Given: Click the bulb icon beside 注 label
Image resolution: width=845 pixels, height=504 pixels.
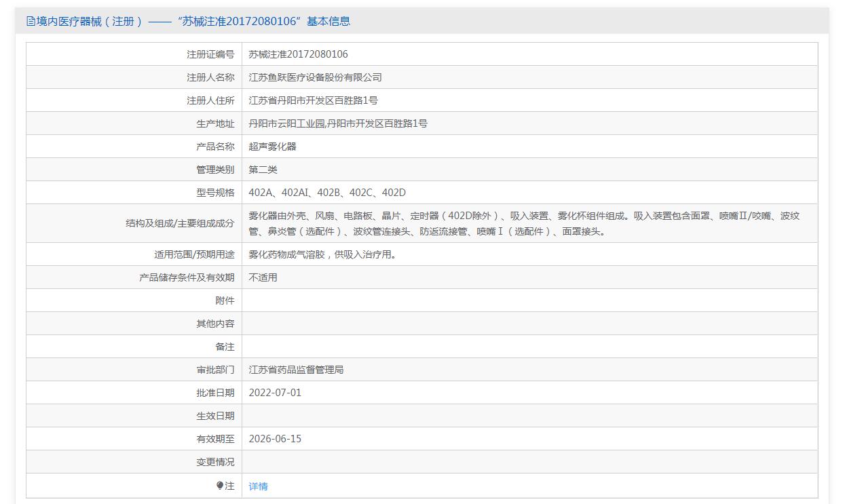Looking at the screenshot, I should (x=220, y=486).
